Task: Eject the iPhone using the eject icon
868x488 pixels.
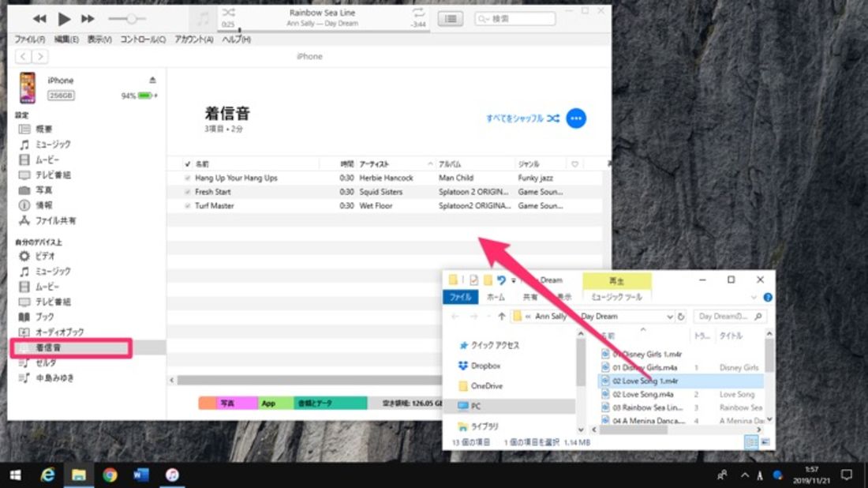Action: pos(152,81)
